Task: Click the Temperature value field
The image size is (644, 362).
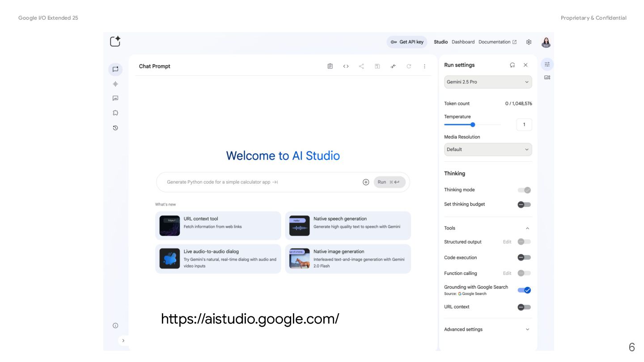Action: [x=524, y=125]
